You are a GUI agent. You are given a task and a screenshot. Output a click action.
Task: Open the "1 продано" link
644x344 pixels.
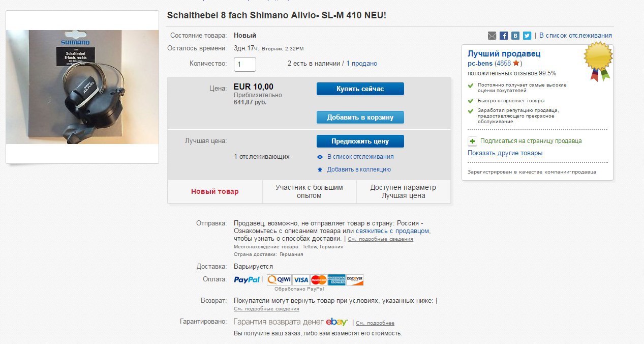pos(362,64)
